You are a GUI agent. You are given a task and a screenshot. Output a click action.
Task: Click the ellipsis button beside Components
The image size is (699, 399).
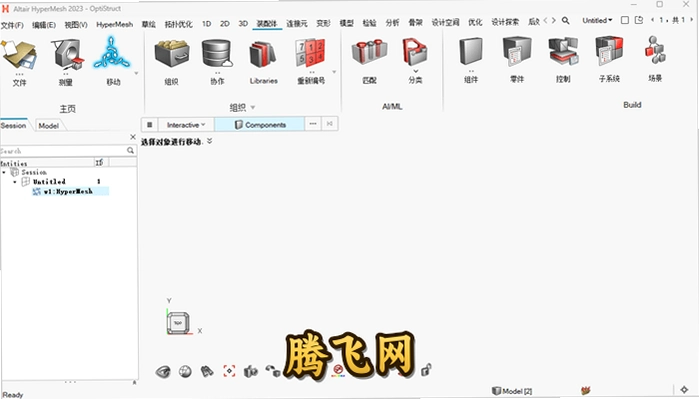tap(313, 124)
